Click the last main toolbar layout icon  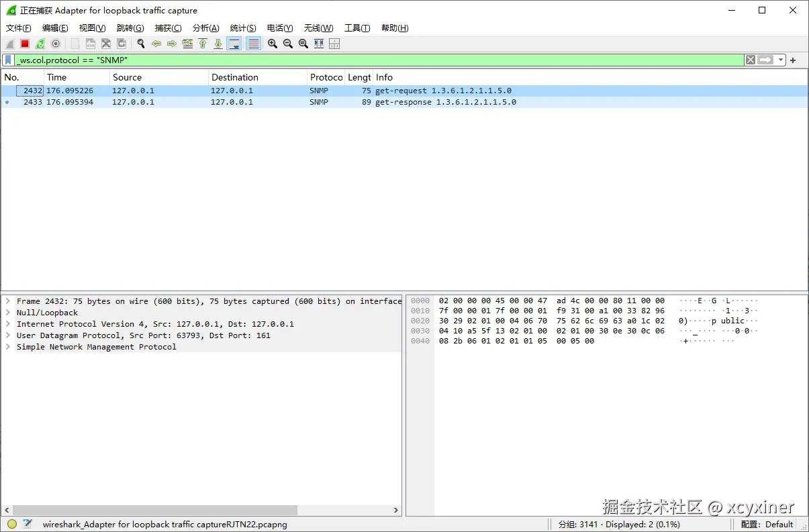334,44
